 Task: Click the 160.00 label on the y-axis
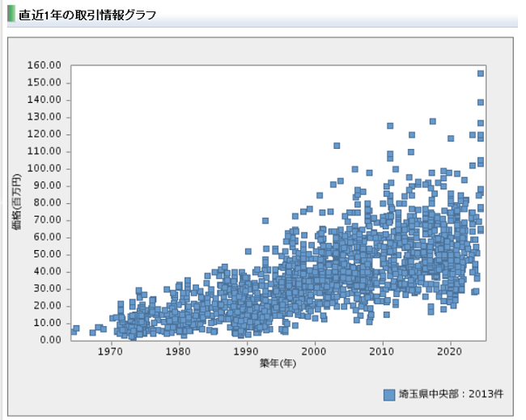45,66
